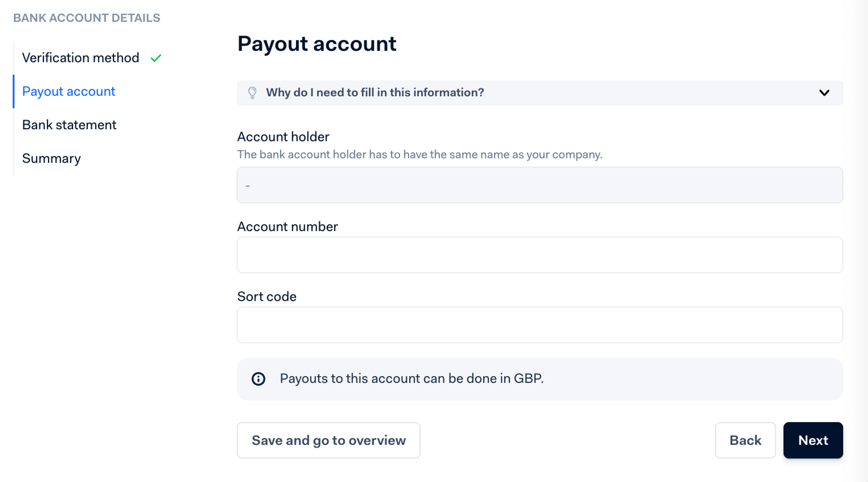Select the Payout account step
This screenshot has width=868, height=482.
[69, 92]
